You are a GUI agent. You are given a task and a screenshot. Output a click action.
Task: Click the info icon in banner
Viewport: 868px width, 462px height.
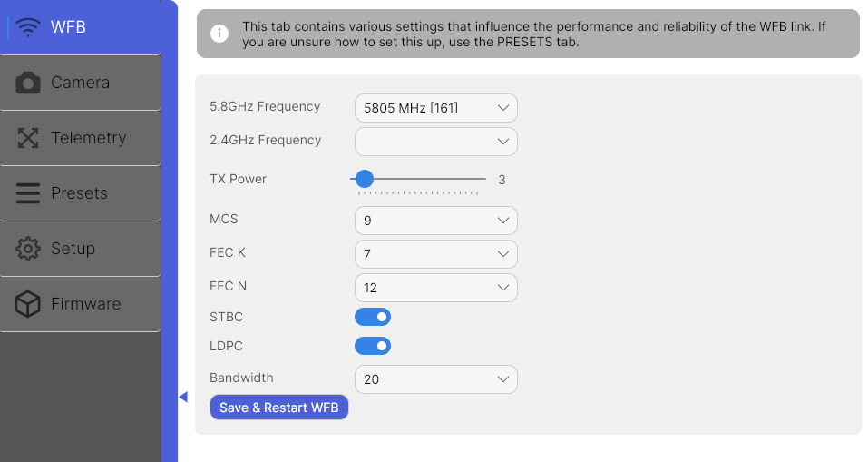point(219,34)
